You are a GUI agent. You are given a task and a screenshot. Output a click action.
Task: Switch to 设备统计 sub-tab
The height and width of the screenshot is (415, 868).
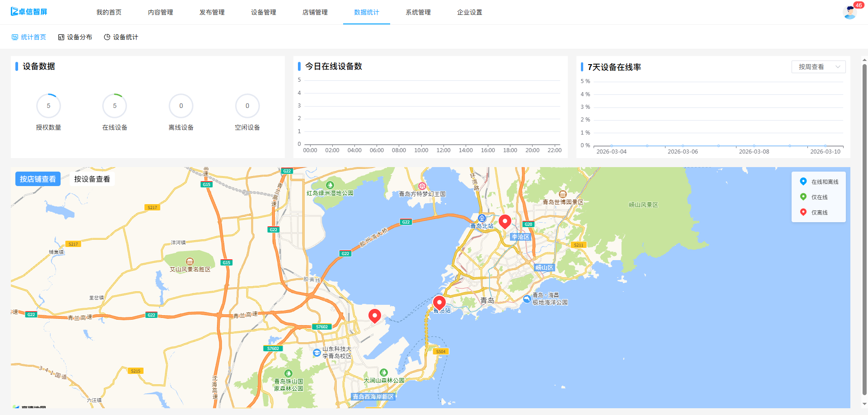121,37
